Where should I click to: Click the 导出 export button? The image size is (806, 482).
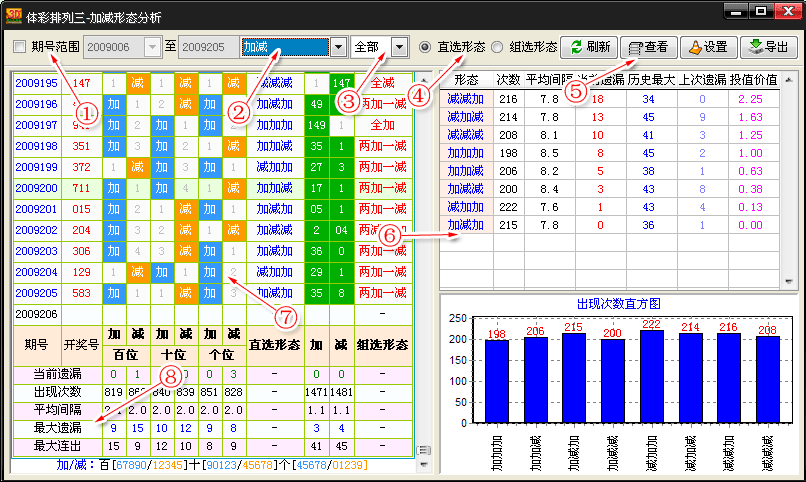click(x=768, y=47)
